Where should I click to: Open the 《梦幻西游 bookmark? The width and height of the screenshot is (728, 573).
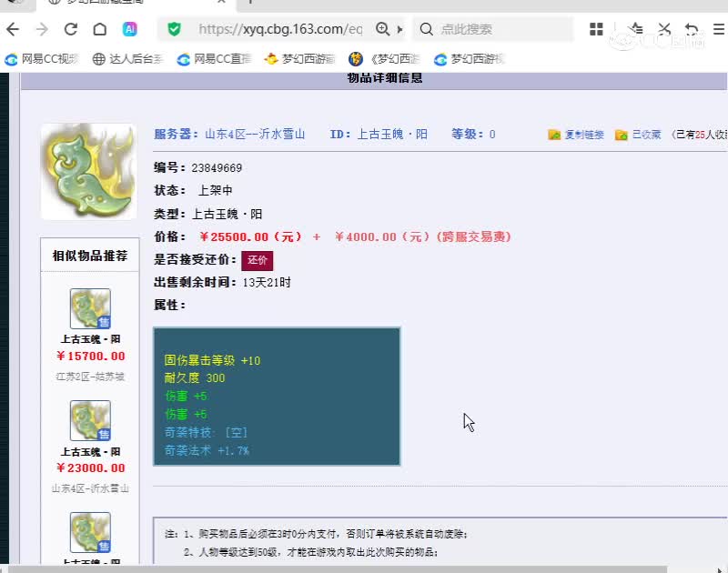384,59
